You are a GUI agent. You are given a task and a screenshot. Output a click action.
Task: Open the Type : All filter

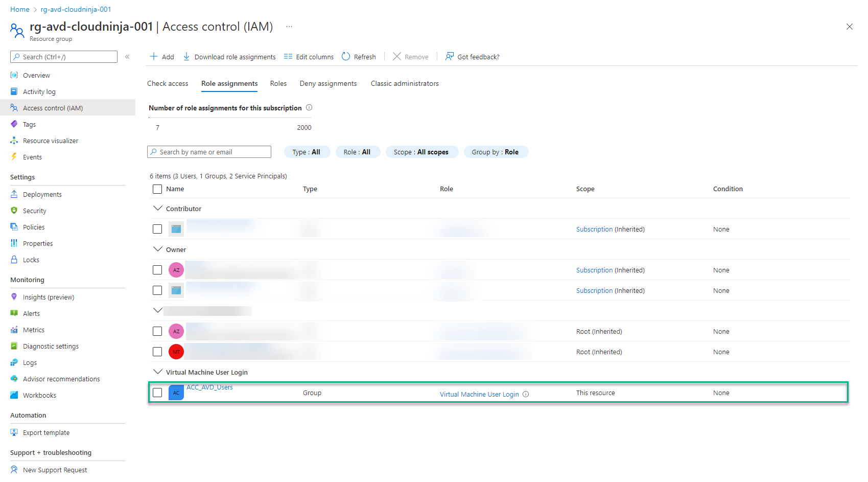(x=307, y=152)
